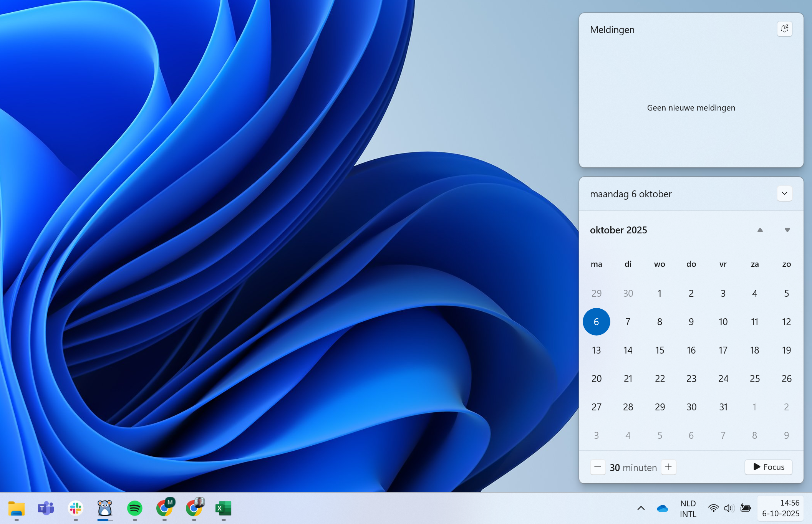
Task: Open File Explorer from the taskbar
Action: [x=16, y=508]
